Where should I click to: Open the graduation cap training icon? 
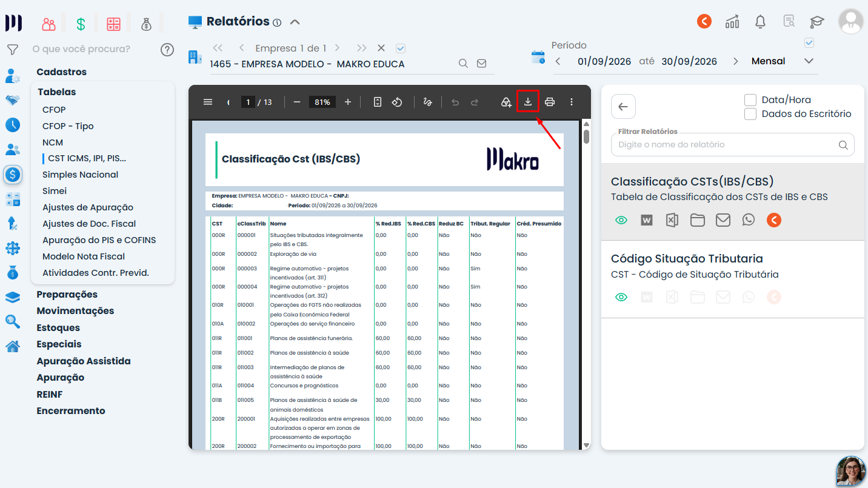(817, 22)
